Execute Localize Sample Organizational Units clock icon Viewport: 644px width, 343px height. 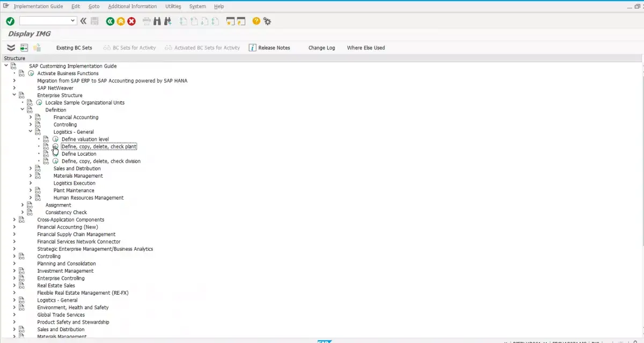click(x=39, y=103)
